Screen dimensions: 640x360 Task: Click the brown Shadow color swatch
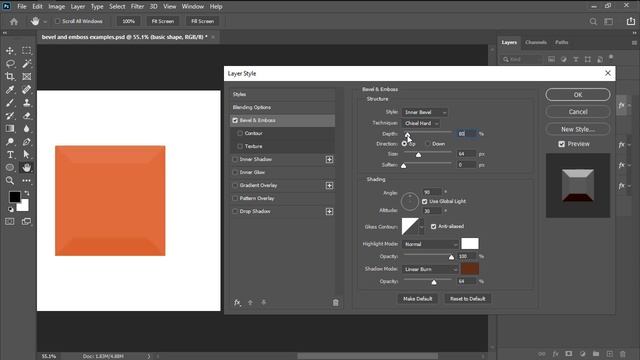pos(470,269)
